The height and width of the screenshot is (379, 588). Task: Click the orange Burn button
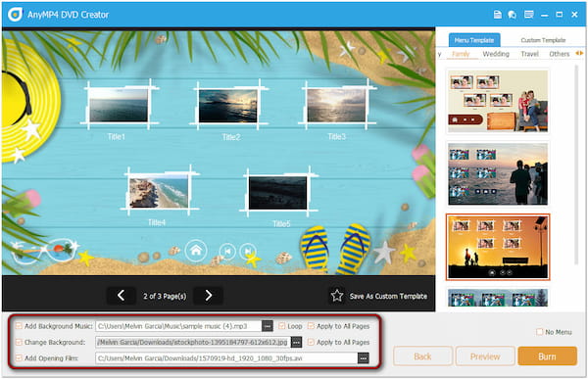coord(547,356)
